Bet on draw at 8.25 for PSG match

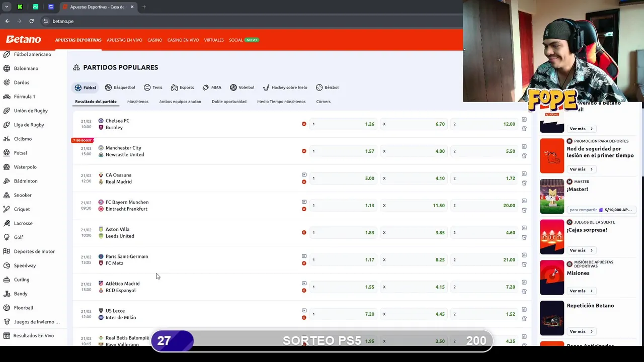(x=414, y=260)
